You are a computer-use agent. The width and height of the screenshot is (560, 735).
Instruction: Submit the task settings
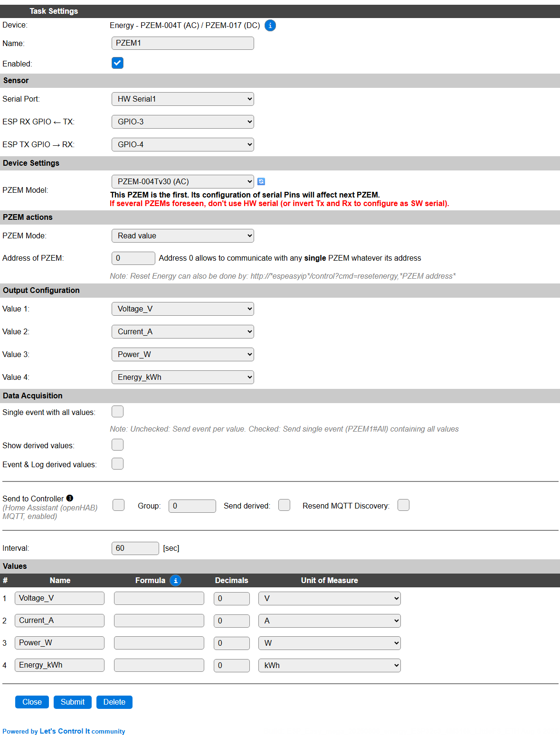tap(73, 702)
